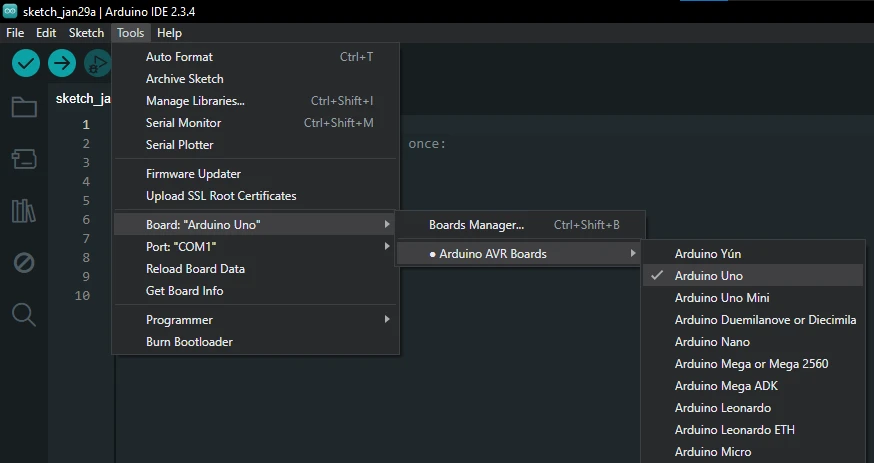Screen dimensions: 874x463
Task: Select Arduino Duemilanove or Diecimila board
Action: (x=754, y=320)
